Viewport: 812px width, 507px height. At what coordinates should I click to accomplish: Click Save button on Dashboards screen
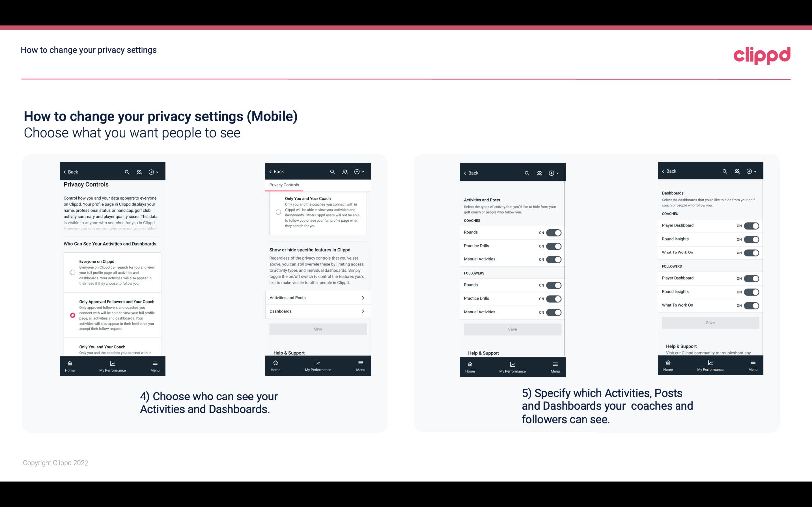(x=710, y=323)
